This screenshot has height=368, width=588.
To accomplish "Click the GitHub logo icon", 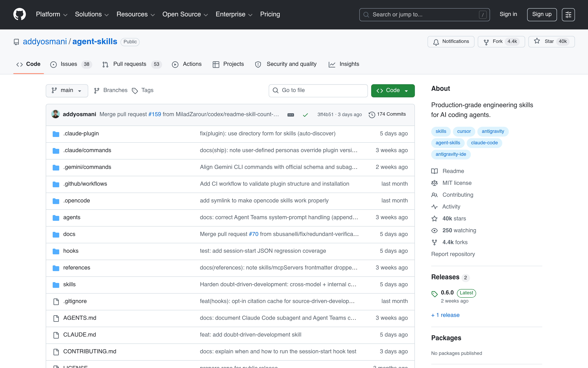I will pyautogui.click(x=19, y=14).
